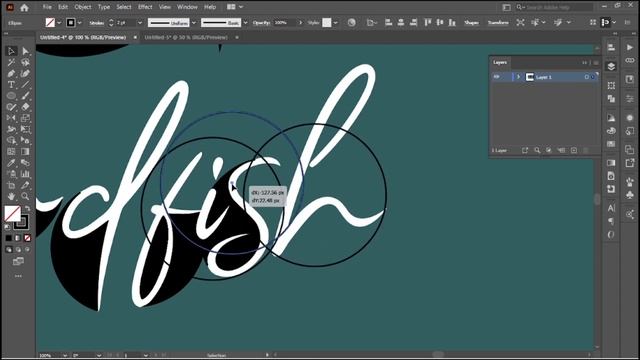This screenshot has height=360, width=640.
Task: Click the Opacity label link
Action: [261, 23]
